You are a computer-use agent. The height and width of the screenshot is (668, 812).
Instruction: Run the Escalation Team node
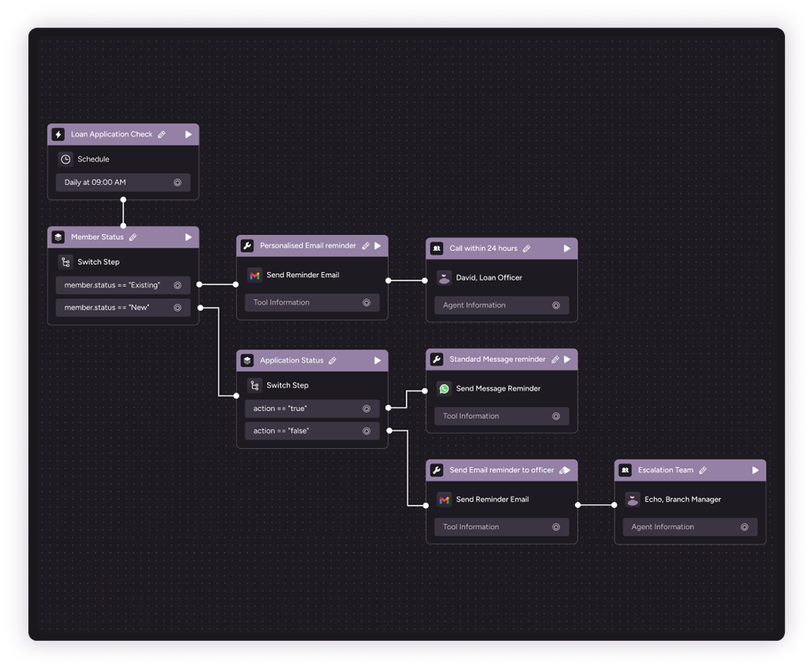(x=755, y=470)
